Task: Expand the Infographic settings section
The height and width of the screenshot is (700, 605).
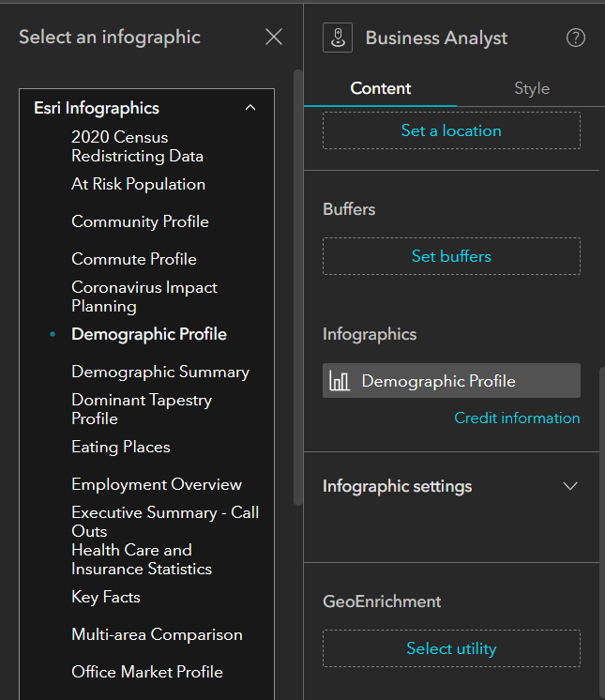Action: click(x=569, y=486)
